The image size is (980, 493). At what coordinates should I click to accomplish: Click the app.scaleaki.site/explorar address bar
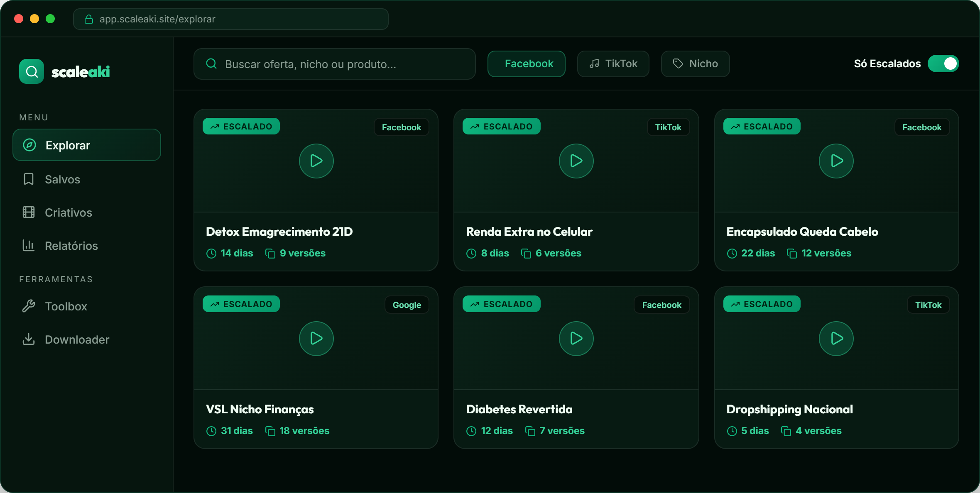coord(231,19)
